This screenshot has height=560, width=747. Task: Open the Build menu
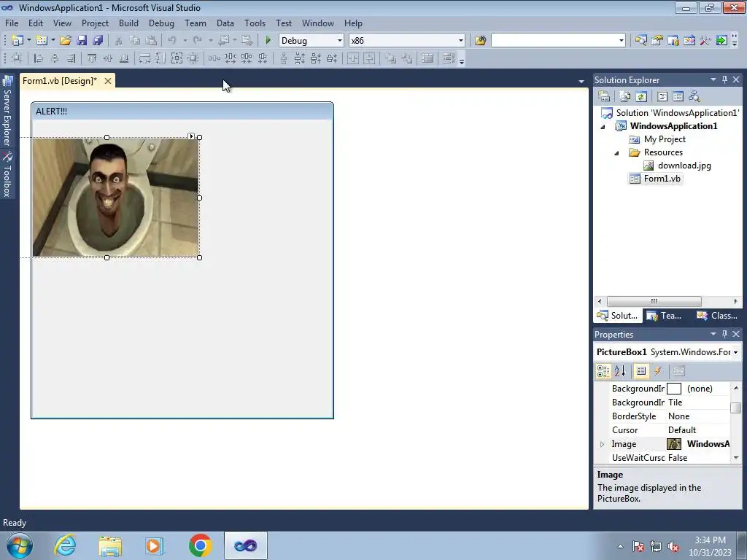click(x=128, y=23)
